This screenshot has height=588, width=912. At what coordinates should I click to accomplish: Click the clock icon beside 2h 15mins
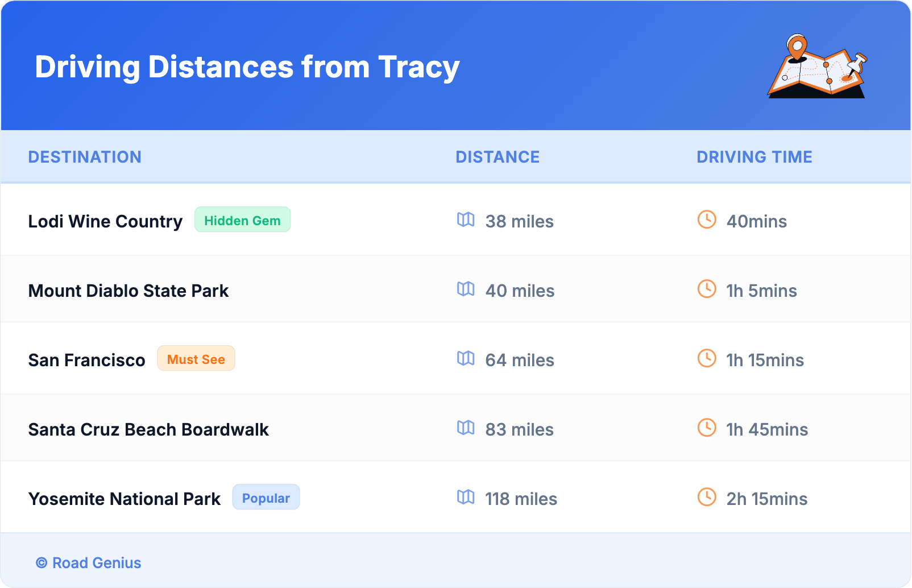tap(707, 497)
